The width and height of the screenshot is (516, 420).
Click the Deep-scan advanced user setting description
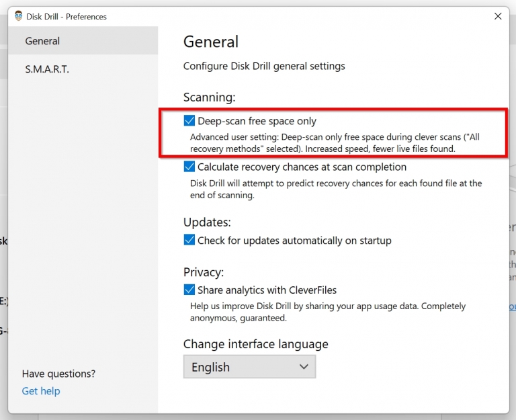point(335,142)
